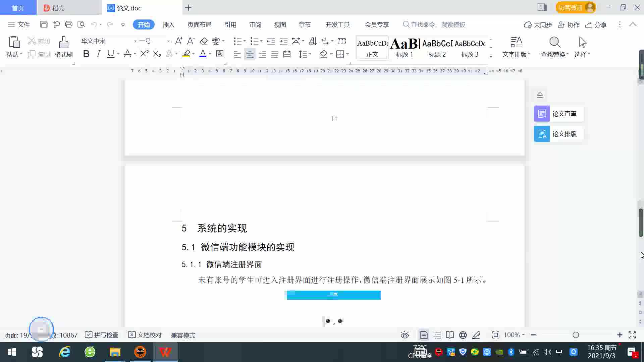Click the increase font size icon
The image size is (644, 362).
coord(179,41)
